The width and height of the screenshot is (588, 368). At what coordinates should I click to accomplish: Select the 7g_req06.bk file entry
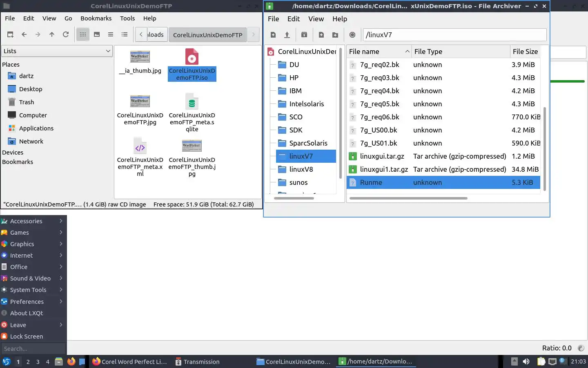coord(443,117)
